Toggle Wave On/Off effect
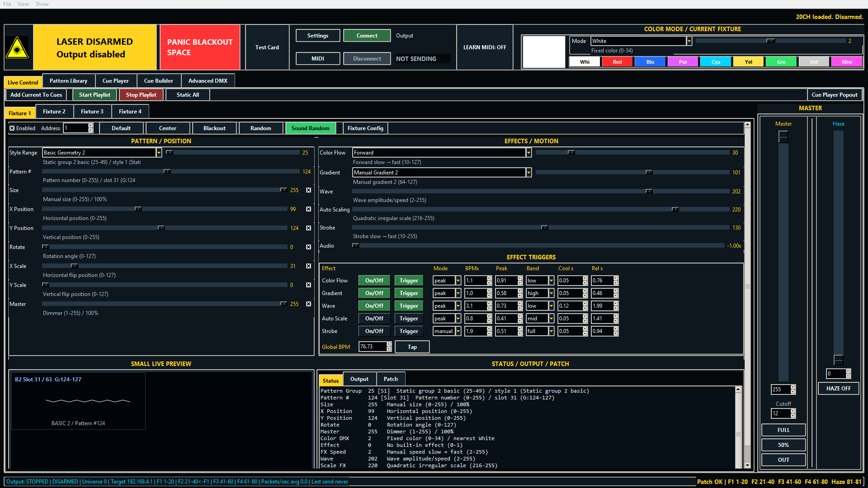868x488 pixels. pos(374,306)
